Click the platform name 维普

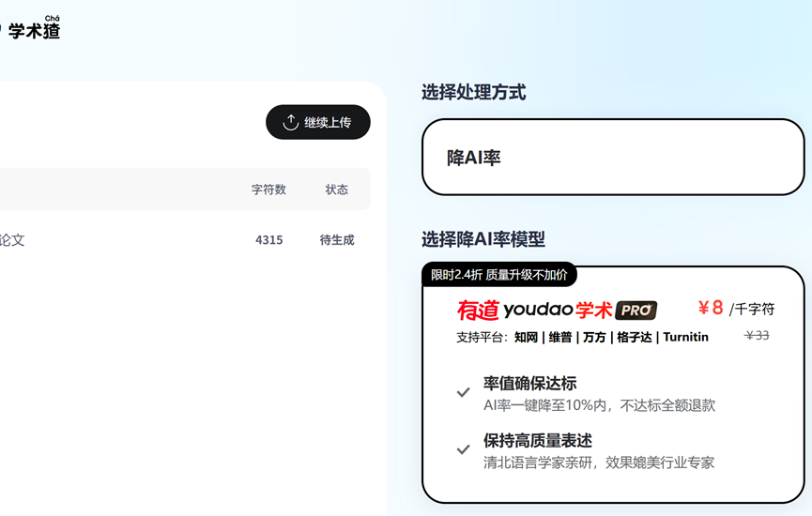tap(560, 338)
